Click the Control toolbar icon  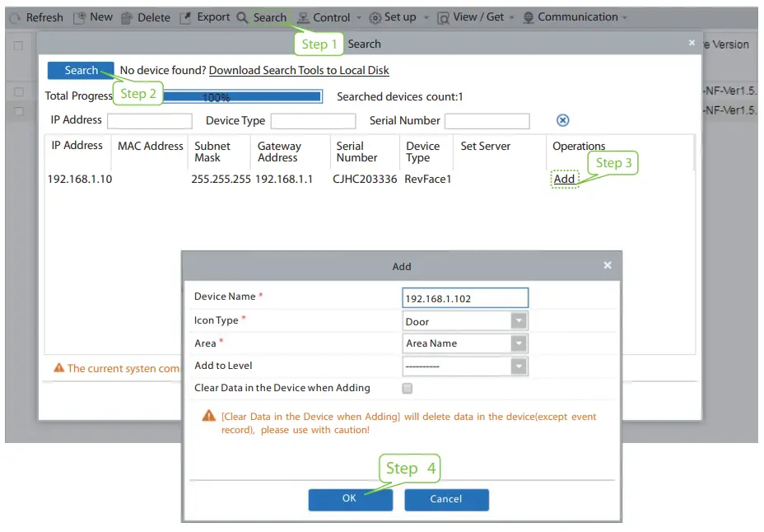[x=303, y=18]
